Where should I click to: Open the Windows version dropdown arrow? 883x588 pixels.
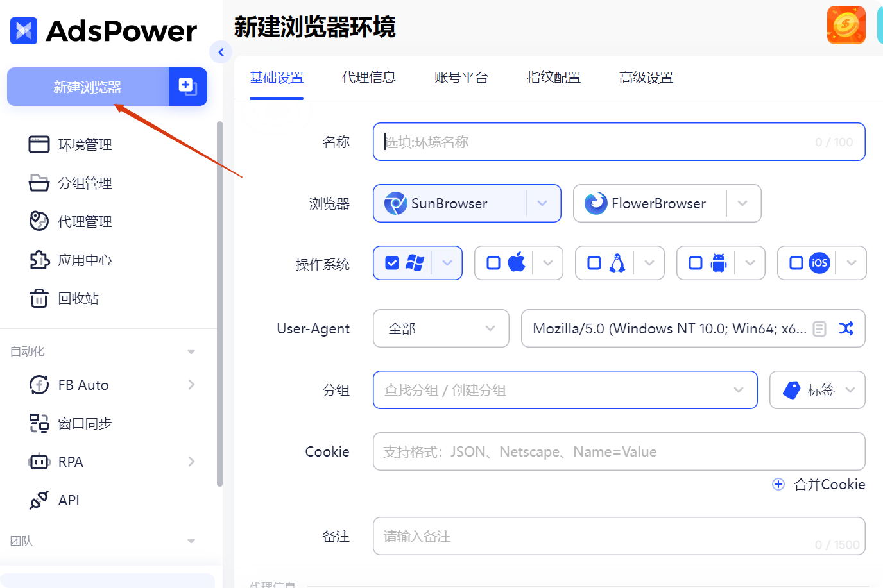point(447,263)
